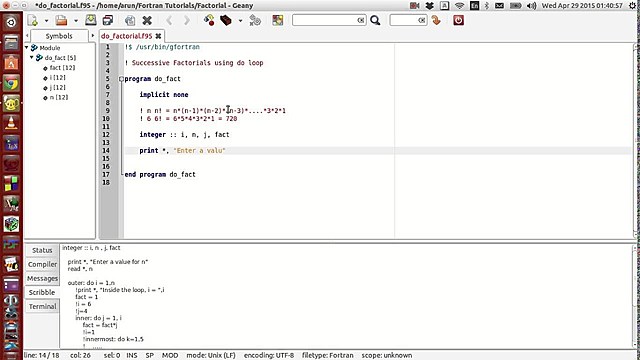Open the Terminal tab
The width and height of the screenshot is (640, 360).
pyautogui.click(x=42, y=306)
